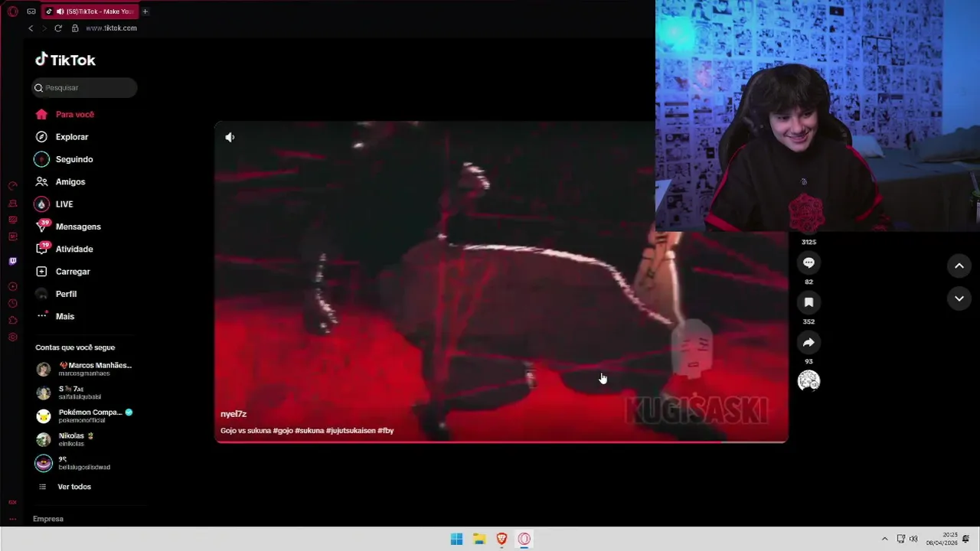The height and width of the screenshot is (551, 980).
Task: Click the #sukuna hashtag
Action: [x=309, y=431]
